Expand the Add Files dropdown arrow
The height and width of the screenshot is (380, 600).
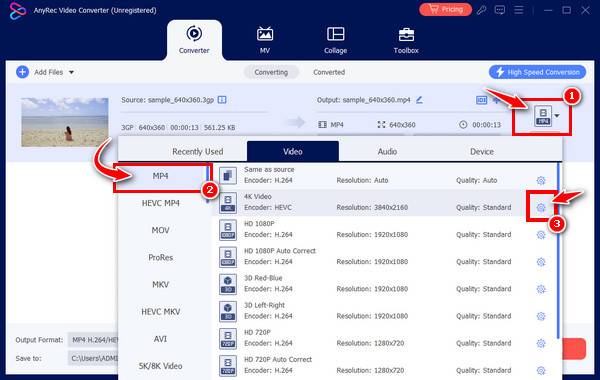pyautogui.click(x=72, y=72)
